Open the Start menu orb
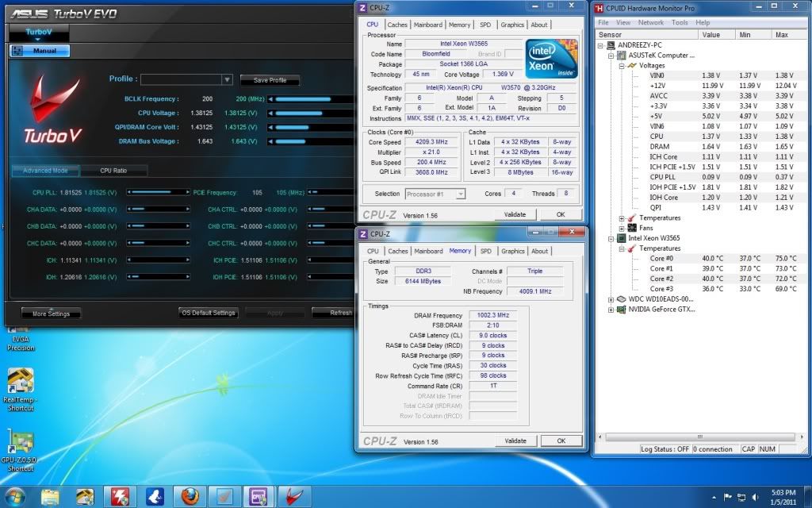 pyautogui.click(x=14, y=497)
